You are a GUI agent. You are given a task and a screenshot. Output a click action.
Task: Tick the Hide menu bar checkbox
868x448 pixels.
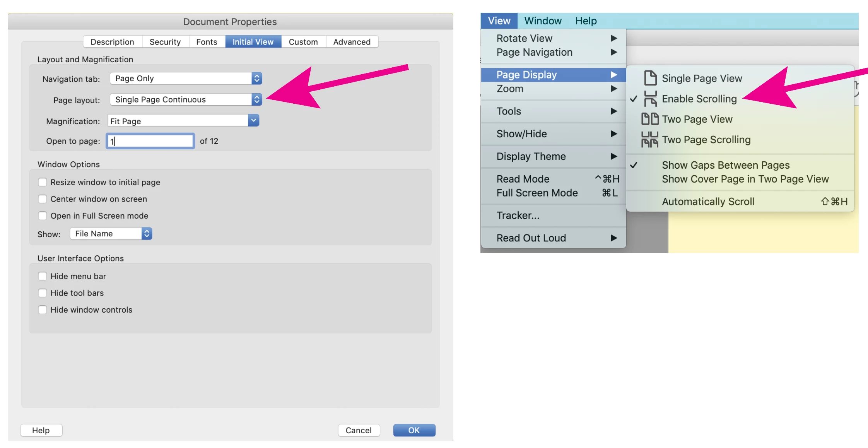click(43, 276)
